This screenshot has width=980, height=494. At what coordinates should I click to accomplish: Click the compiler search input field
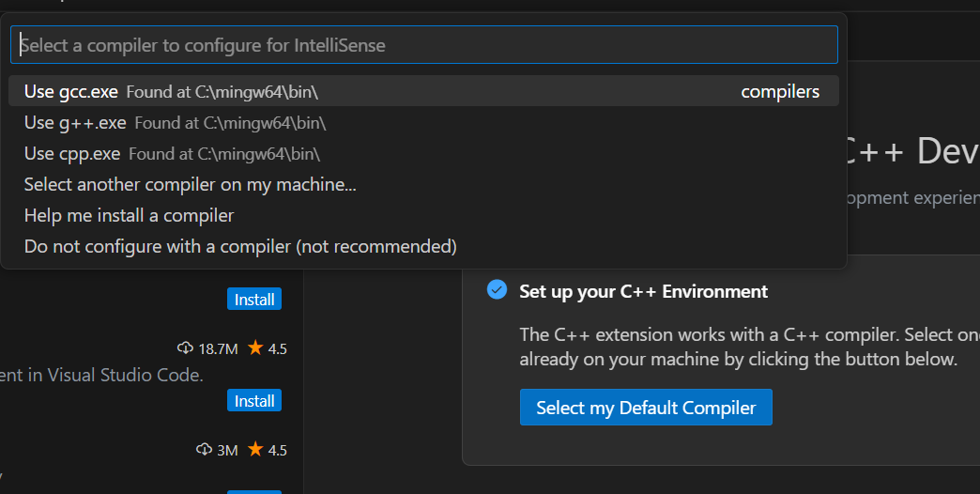[x=423, y=44]
